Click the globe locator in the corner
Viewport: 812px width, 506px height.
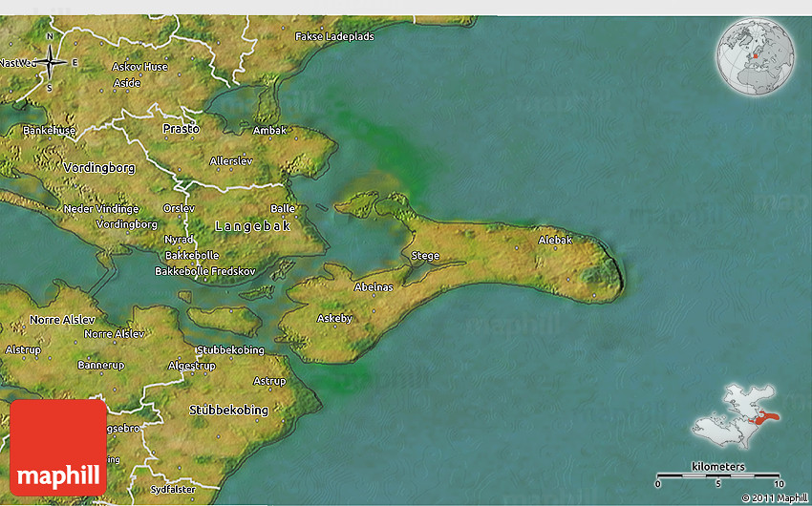756,54
